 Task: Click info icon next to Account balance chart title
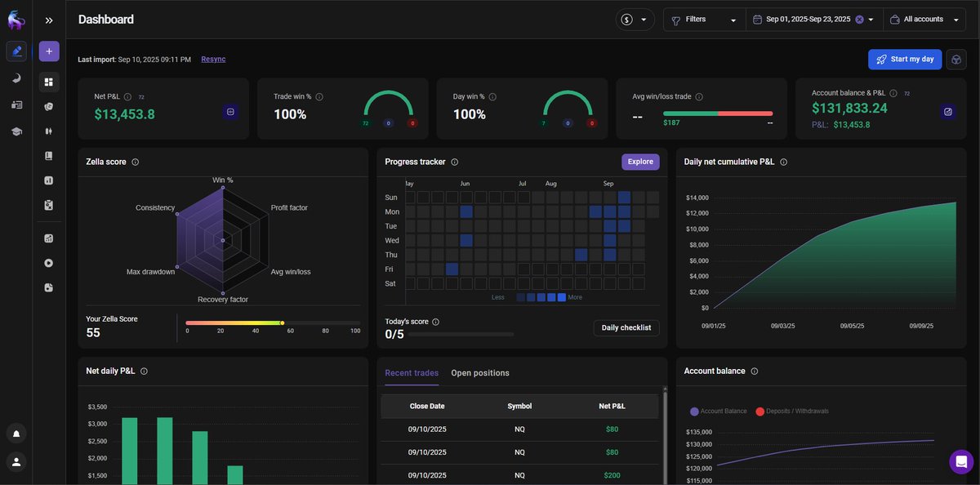[x=755, y=371]
